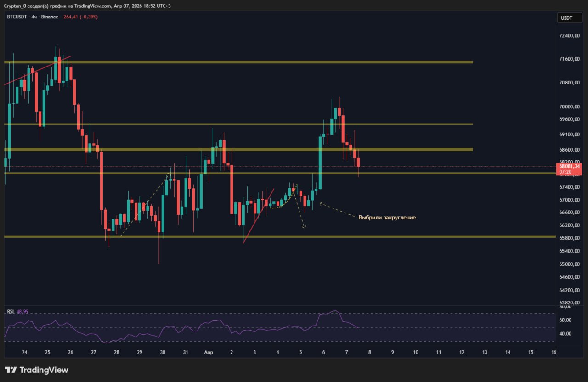Click date 16 on the time axis
The height and width of the screenshot is (382, 588).
[x=554, y=352]
